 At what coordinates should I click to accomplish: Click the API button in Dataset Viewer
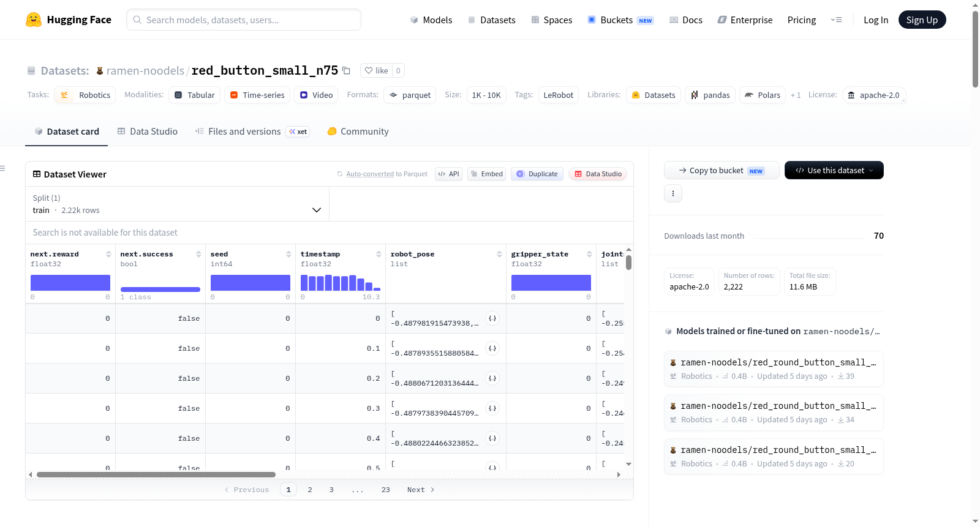click(448, 174)
